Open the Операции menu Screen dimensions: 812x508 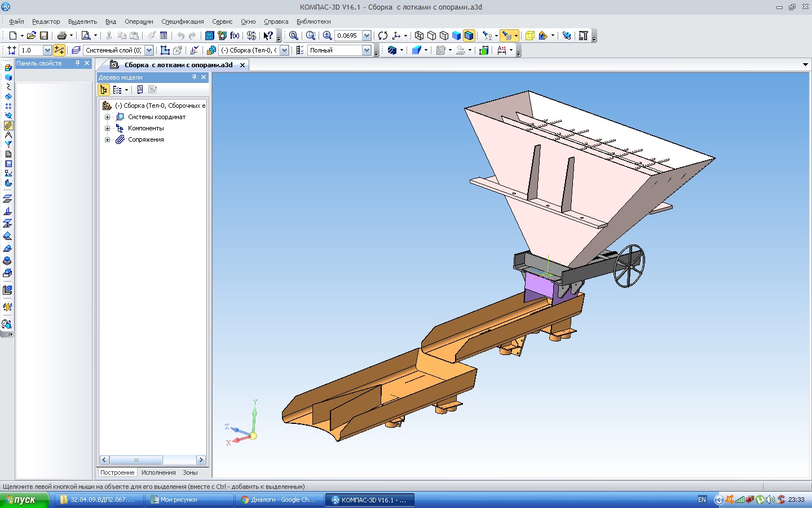139,21
